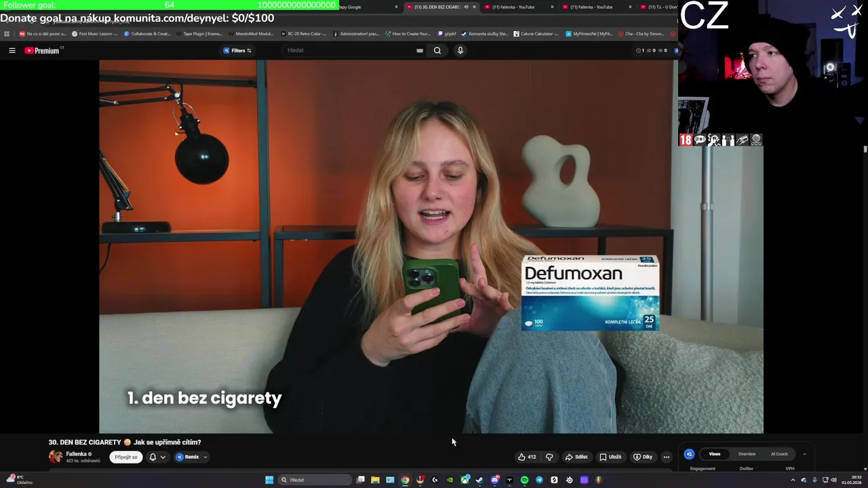Go to YouTube Premium home logo
Viewport: 868px width, 488px height.
[42, 50]
